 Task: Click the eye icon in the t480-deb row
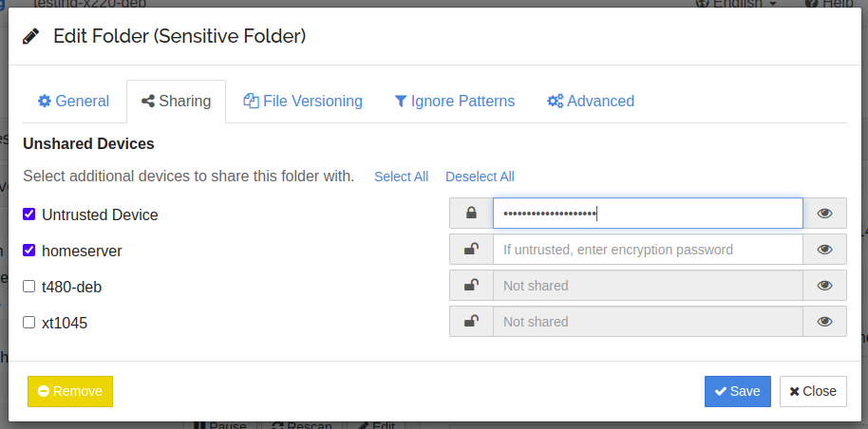click(824, 286)
